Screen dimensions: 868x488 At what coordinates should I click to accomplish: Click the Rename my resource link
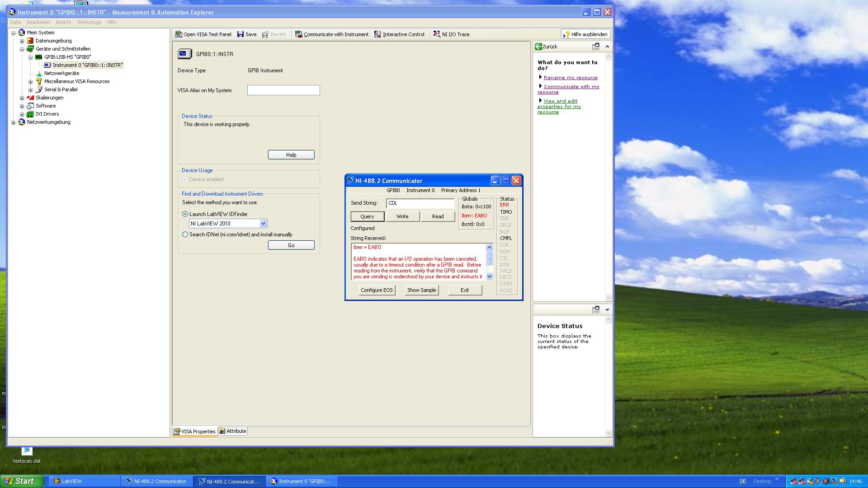(570, 78)
